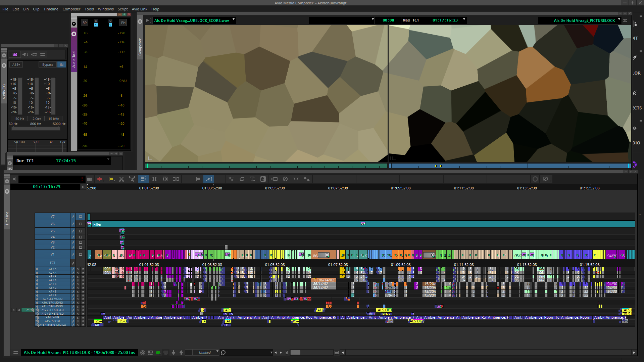The image size is (644, 362).
Task: Click the Focus magnifier icon in bottom bar
Action: click(223, 353)
